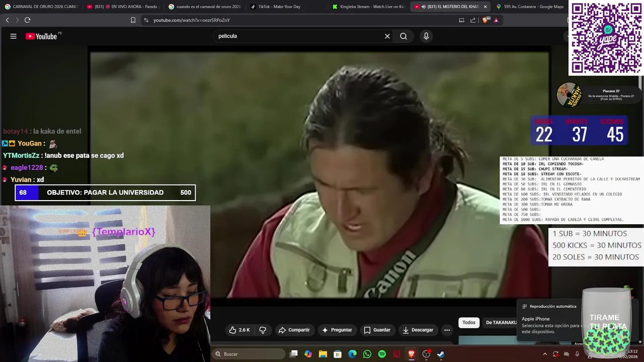
Task: Start voice search with the microphone
Action: [426, 36]
